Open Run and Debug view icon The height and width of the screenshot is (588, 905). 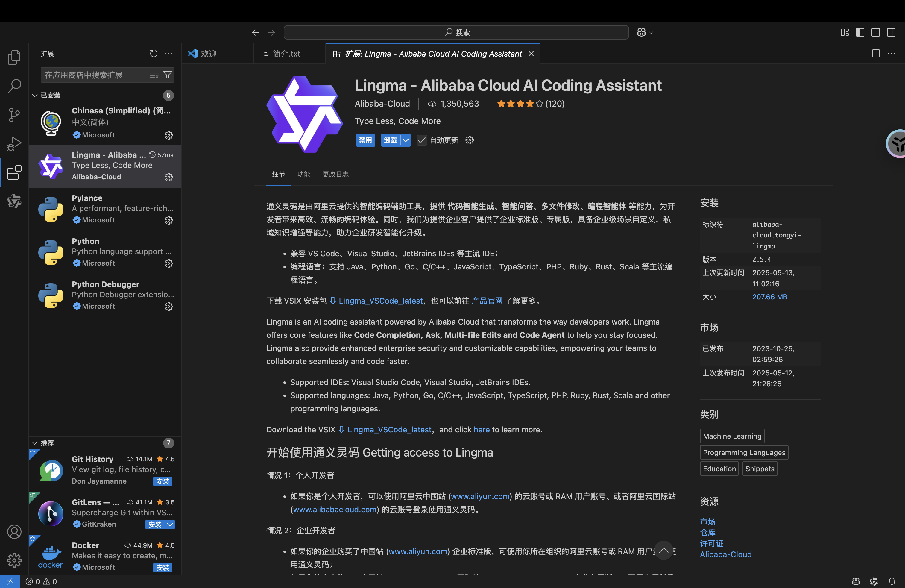click(x=14, y=144)
